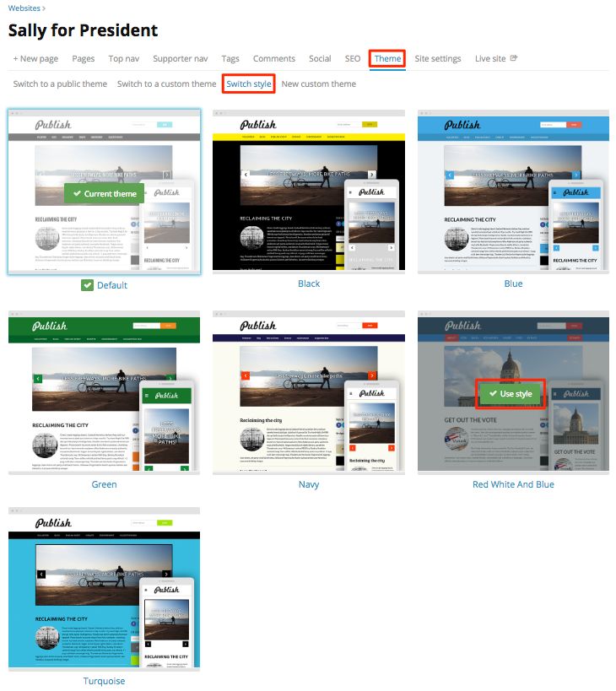The image size is (616, 691).
Task: Choose the Turquoise style thumbnail
Action: click(105, 589)
